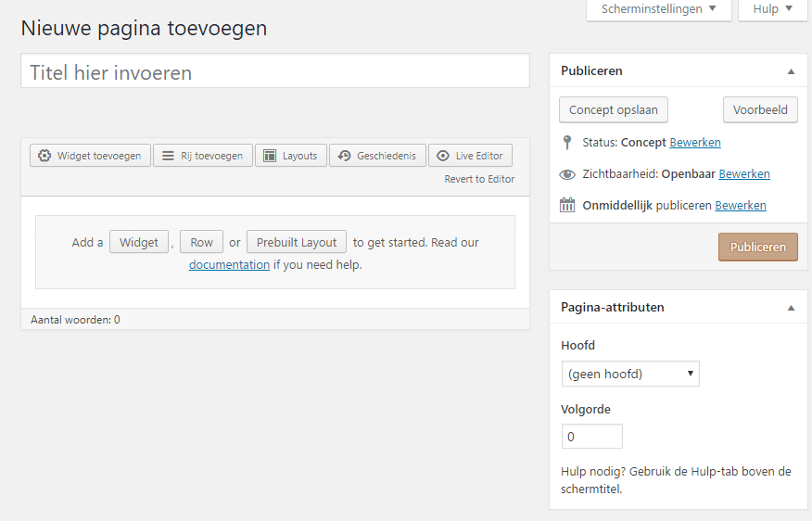This screenshot has width=812, height=521.
Task: Click the Geschiedenis history clock icon
Action: [x=345, y=156]
